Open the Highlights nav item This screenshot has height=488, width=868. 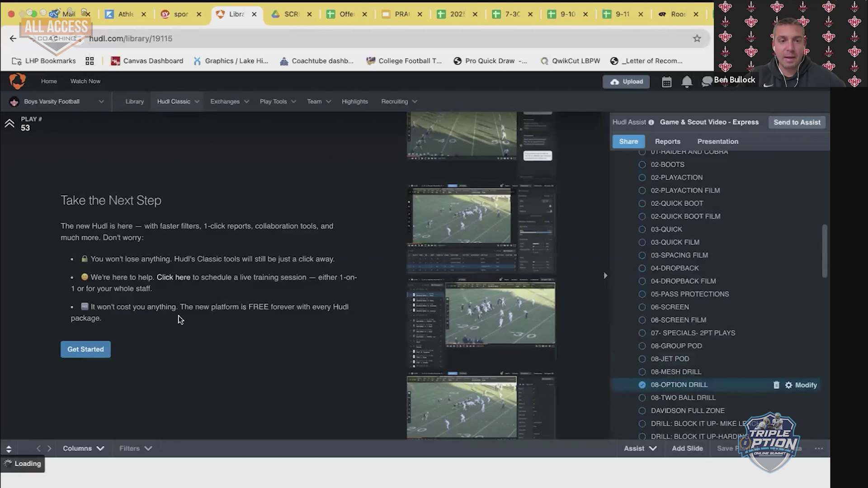point(355,102)
